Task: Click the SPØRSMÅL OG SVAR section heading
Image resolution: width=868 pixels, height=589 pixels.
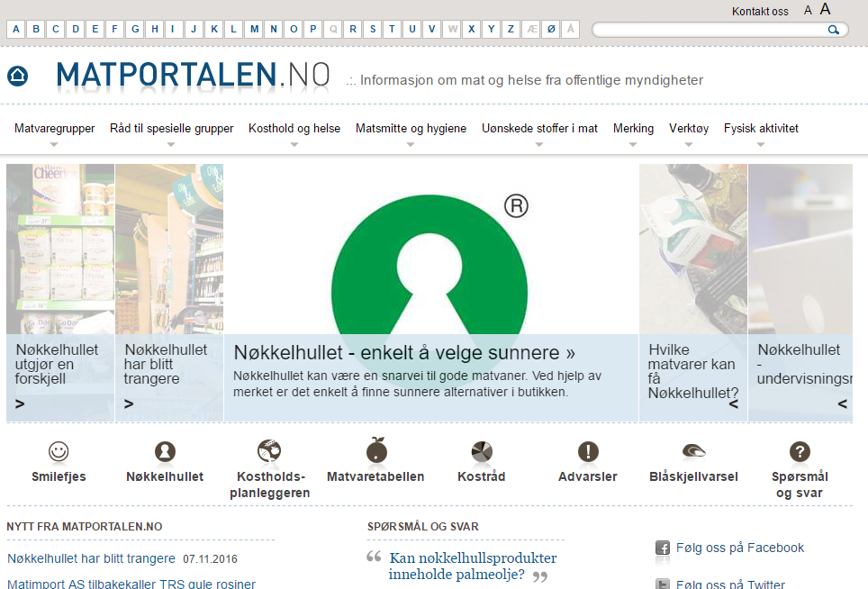Action: (423, 527)
